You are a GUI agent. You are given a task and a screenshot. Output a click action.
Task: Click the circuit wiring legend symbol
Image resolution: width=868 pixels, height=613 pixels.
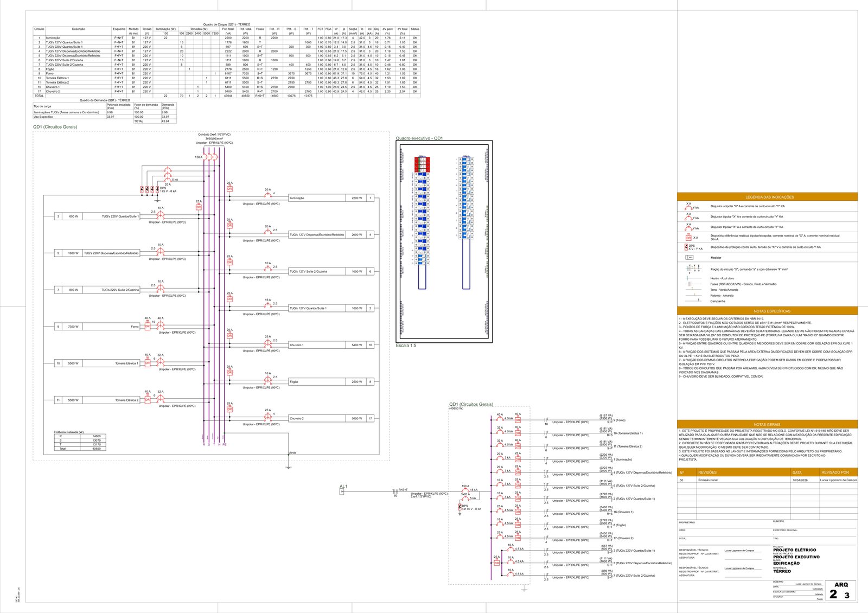pos(693,268)
